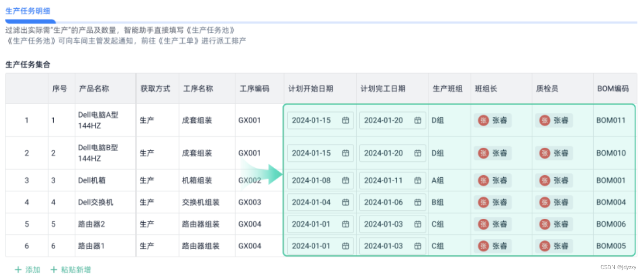Click 张睿 avatar in 班组长 column, BOM001 row

coord(483,180)
